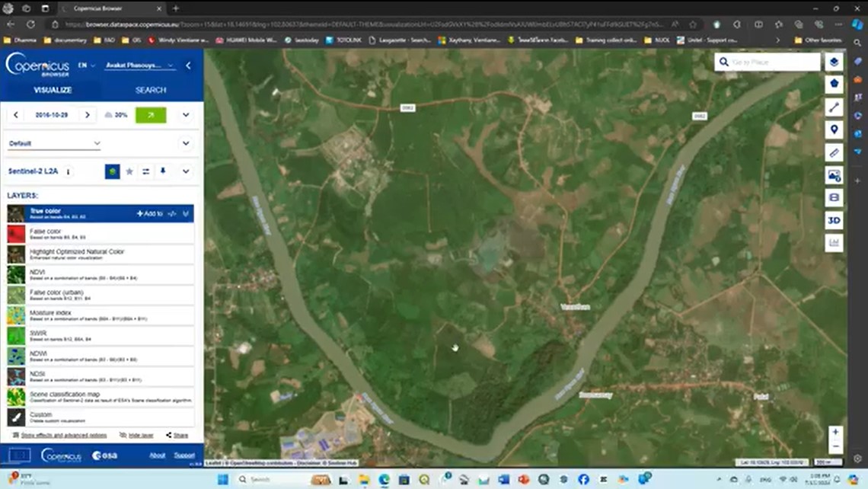The width and height of the screenshot is (868, 489).
Task: Click the green show latest date button
Action: (151, 115)
